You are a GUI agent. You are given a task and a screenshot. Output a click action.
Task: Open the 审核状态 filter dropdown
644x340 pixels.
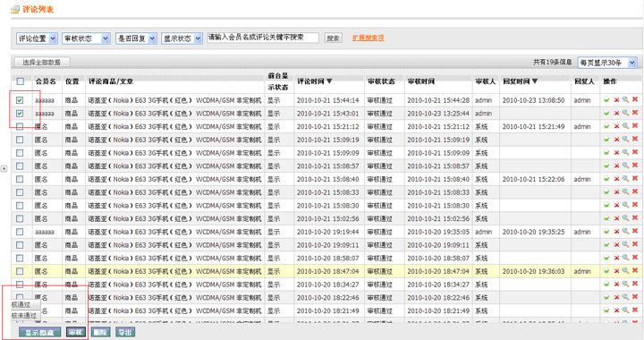tap(86, 38)
